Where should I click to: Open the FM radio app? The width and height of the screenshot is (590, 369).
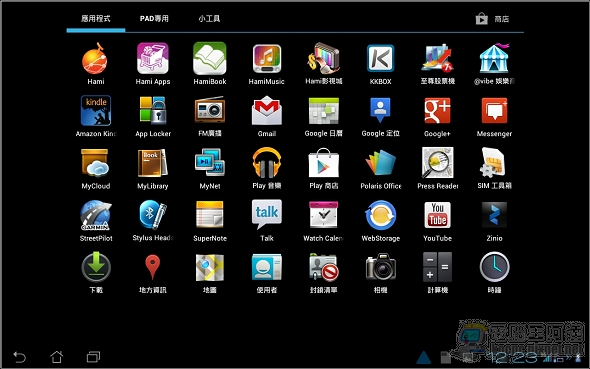210,116
